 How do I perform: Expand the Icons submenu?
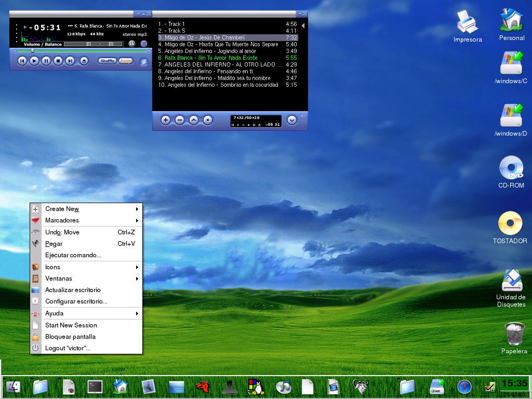point(87,268)
